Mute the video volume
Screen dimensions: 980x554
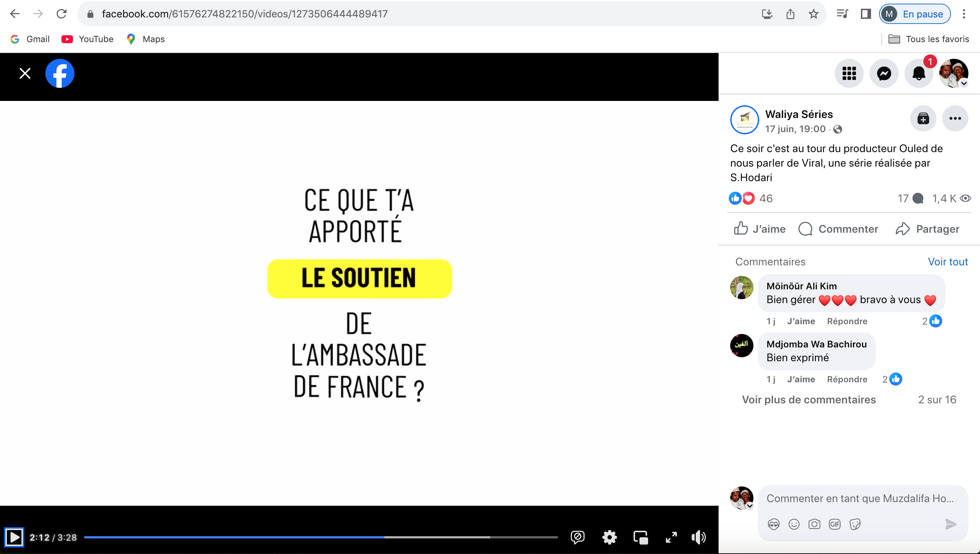(x=698, y=537)
